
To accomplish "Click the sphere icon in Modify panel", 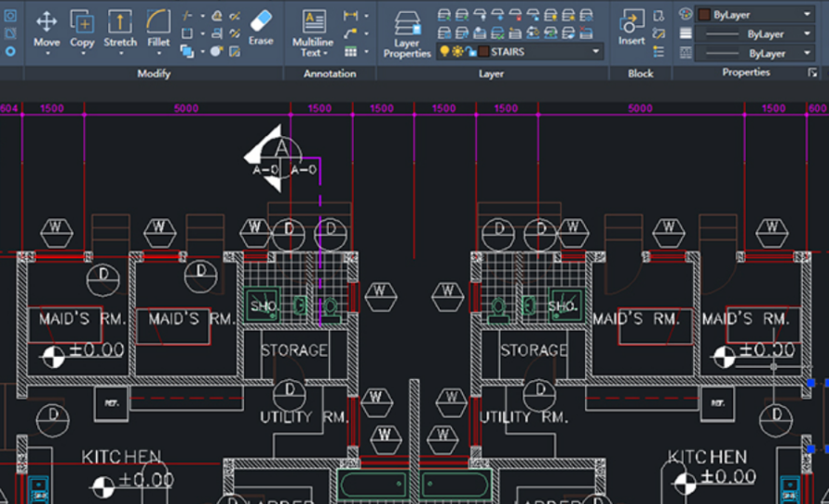I will tap(216, 51).
